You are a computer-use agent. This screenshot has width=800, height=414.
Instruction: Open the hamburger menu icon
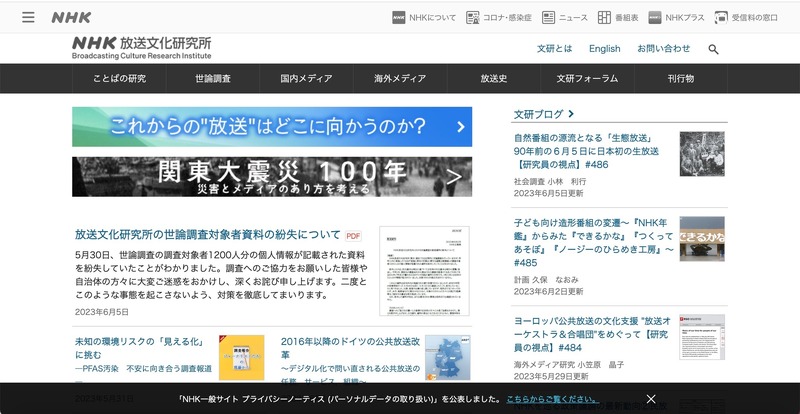(x=28, y=17)
